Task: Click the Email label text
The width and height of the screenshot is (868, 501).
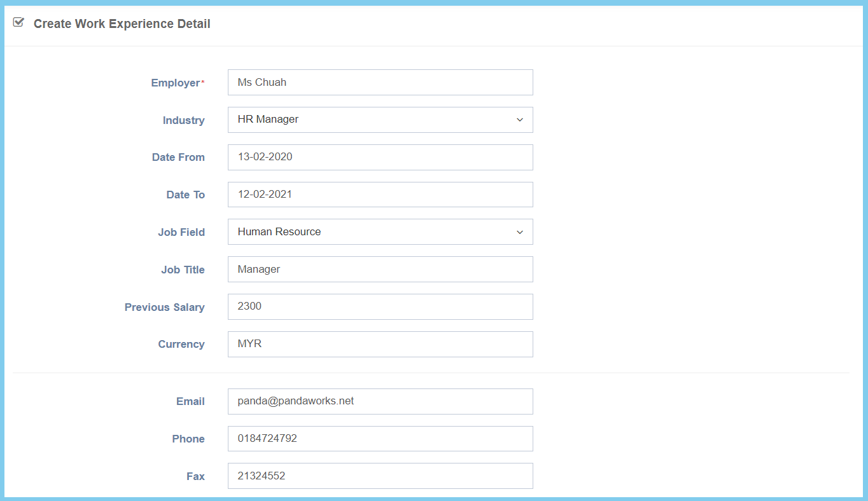Action: click(190, 402)
